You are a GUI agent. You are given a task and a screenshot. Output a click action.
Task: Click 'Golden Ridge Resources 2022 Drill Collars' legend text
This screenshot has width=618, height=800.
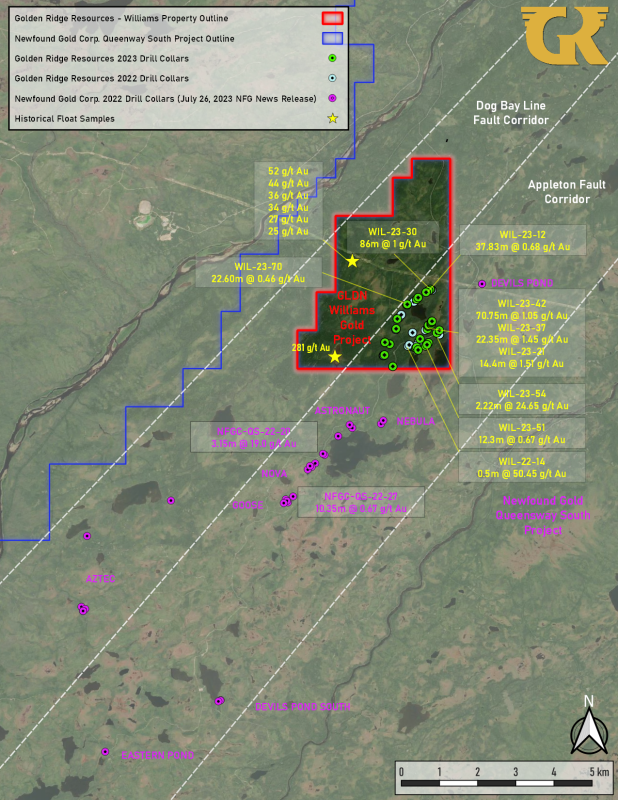click(x=102, y=78)
